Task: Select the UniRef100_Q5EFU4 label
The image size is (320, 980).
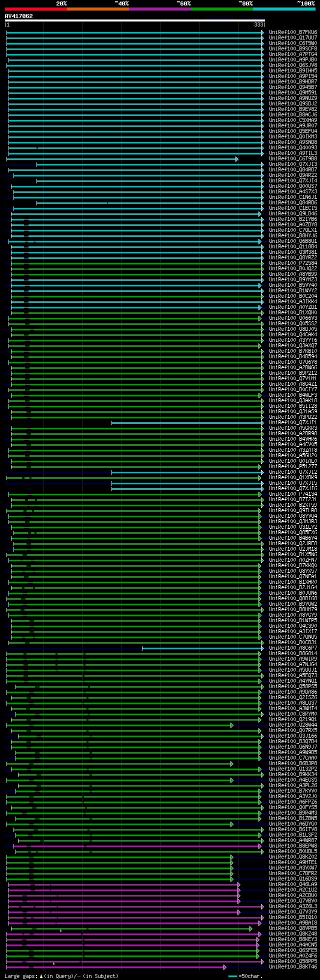Action: pos(293,131)
